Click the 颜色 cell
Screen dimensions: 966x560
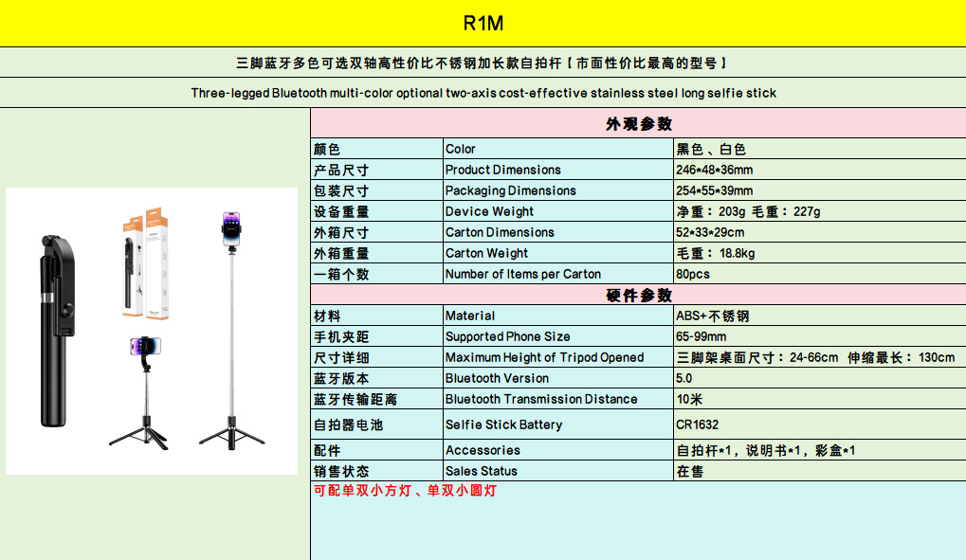(x=377, y=149)
